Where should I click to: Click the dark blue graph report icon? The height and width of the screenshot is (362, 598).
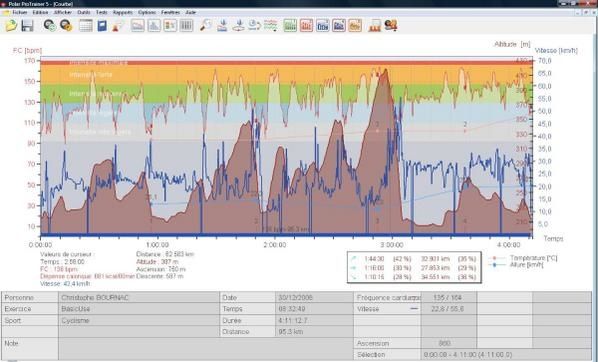[339, 26]
